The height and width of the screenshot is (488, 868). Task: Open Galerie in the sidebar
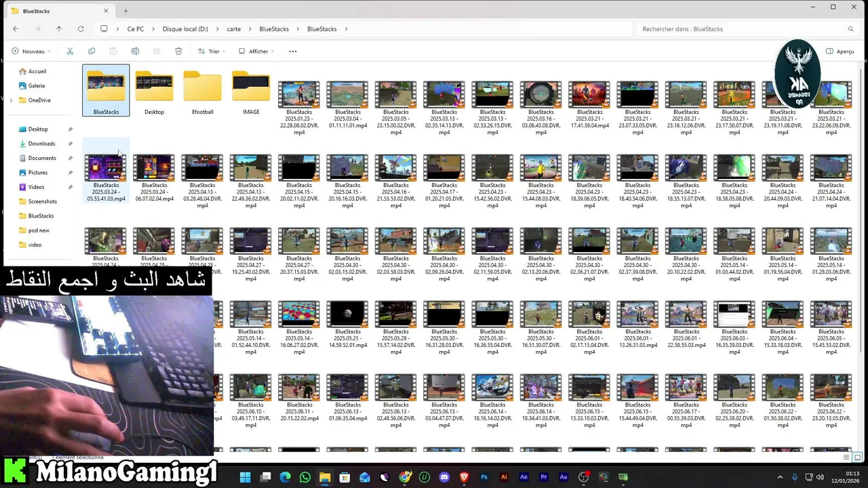click(32, 86)
